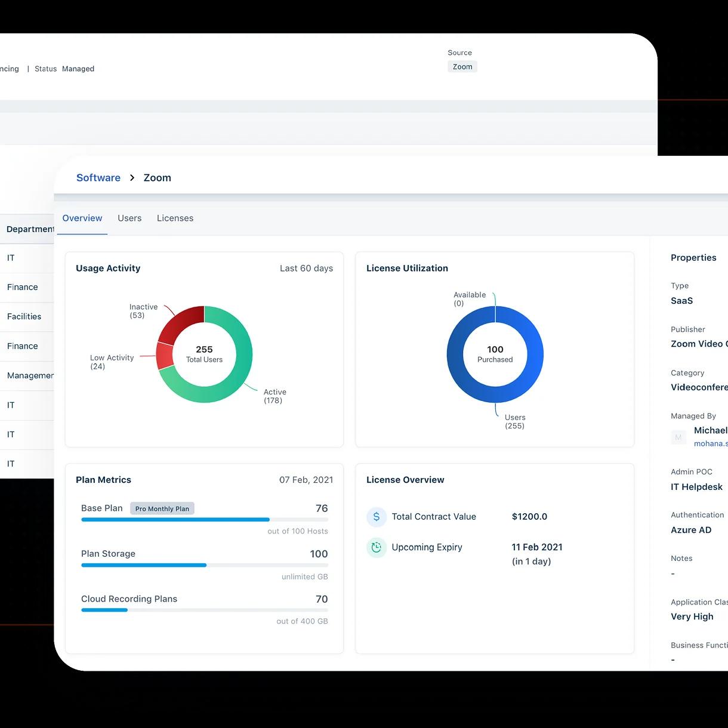Click the IT Helpdesk admin POC value
This screenshot has height=728, width=728.
pyautogui.click(x=696, y=487)
